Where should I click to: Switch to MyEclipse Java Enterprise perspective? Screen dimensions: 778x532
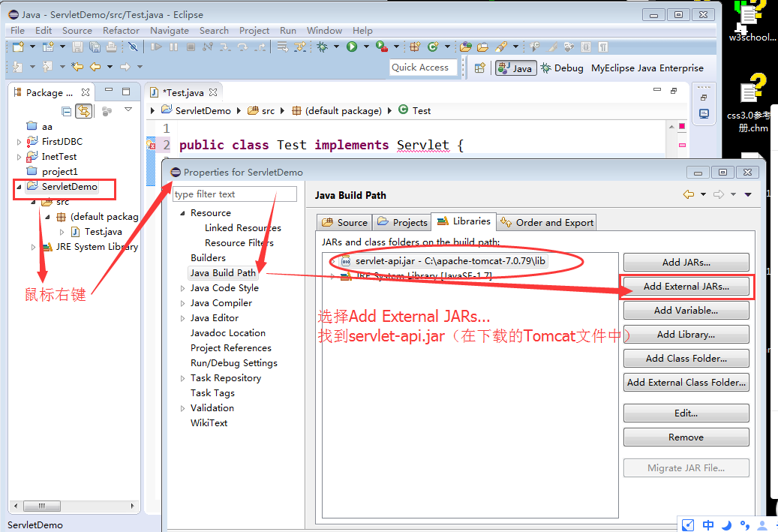pos(647,68)
